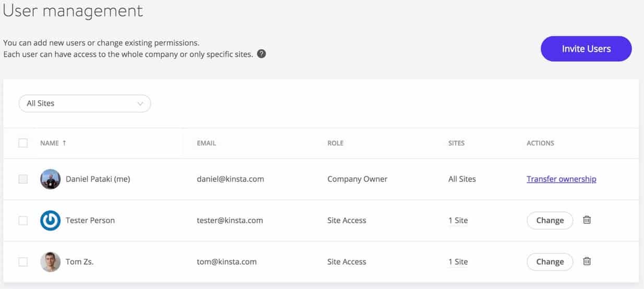
Task: Click the NAME column header
Action: pyautogui.click(x=50, y=143)
